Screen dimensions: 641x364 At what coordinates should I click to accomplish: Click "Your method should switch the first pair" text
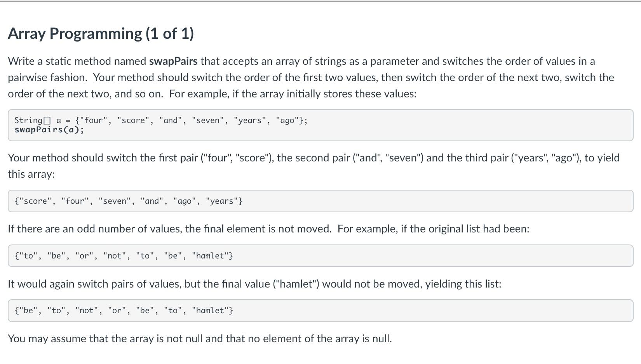pyautogui.click(x=103, y=158)
